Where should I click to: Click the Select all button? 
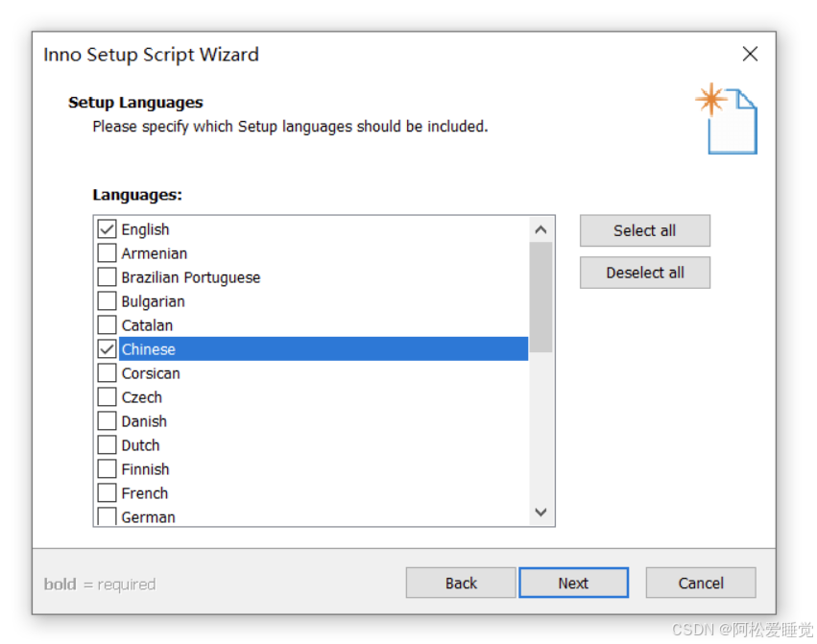[x=644, y=230]
